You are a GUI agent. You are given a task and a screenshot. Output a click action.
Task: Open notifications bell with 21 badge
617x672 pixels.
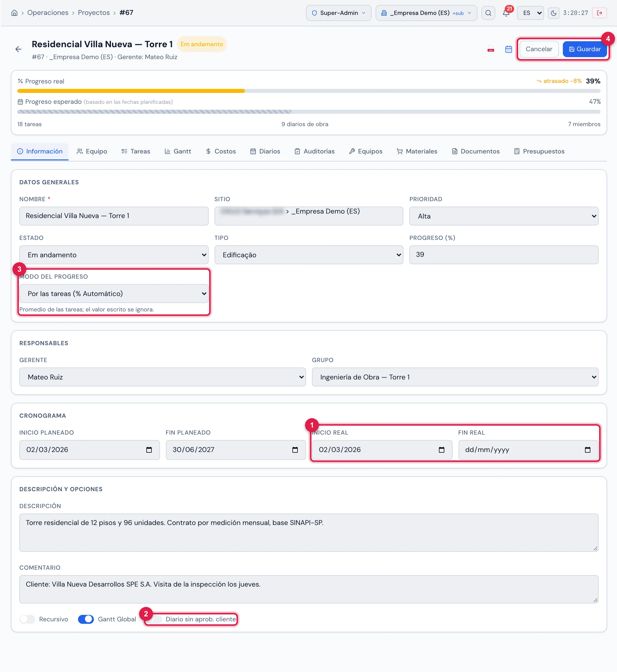click(x=506, y=13)
